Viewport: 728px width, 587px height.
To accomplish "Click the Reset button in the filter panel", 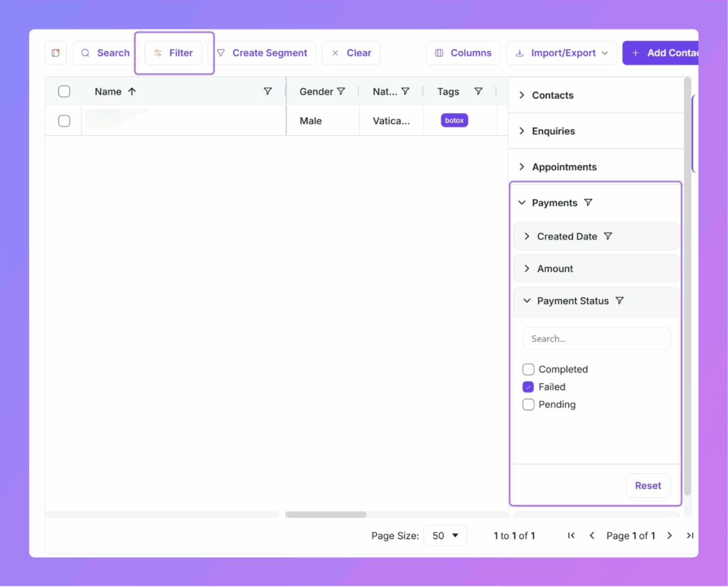I will coord(648,485).
